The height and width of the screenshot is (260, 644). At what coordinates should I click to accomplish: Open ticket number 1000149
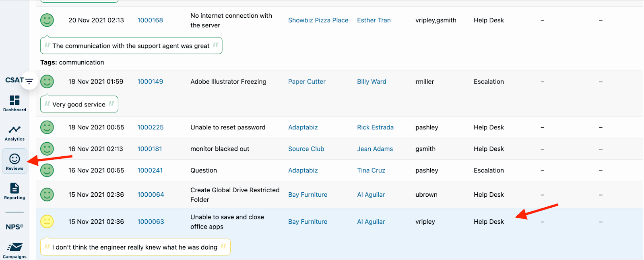pyautogui.click(x=150, y=81)
